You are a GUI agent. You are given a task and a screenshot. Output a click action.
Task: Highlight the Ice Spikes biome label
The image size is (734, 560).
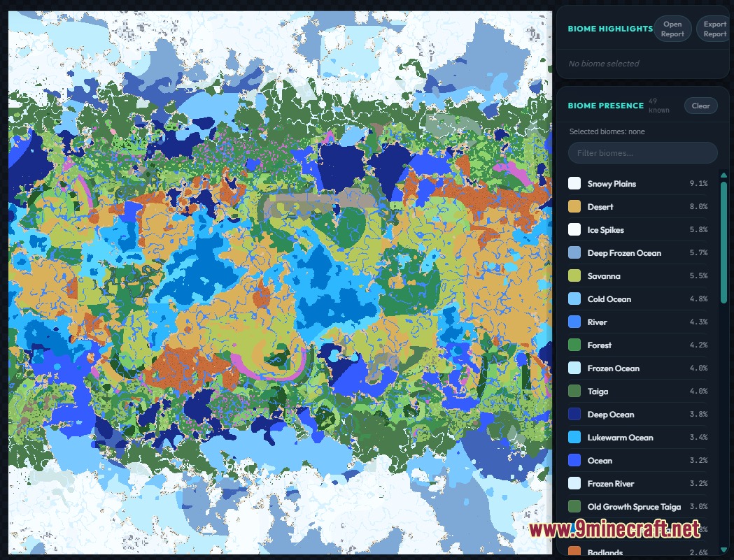(606, 230)
